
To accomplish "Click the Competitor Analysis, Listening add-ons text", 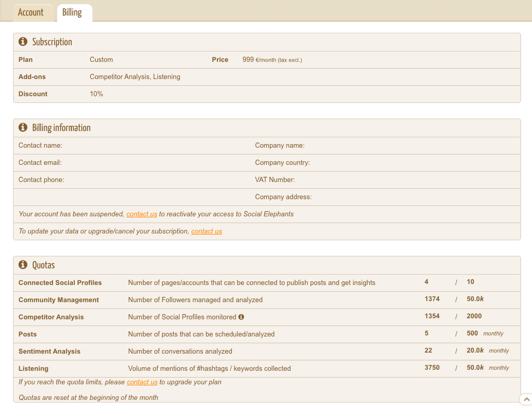I will click(x=135, y=76).
